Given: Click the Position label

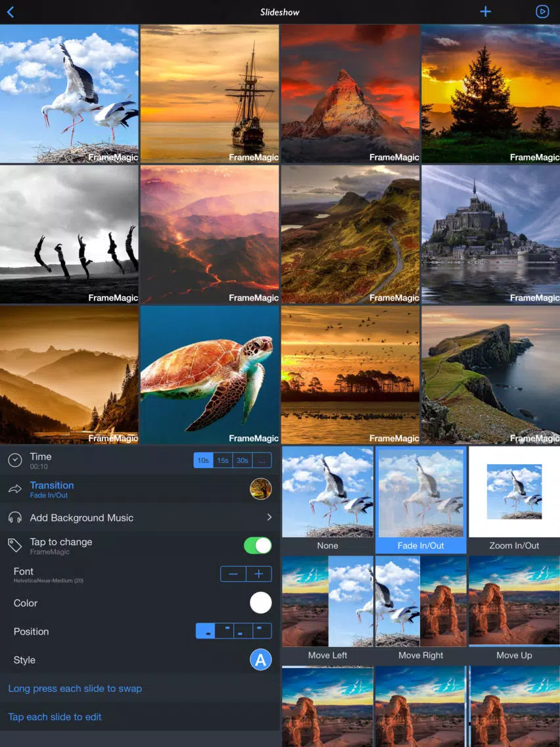Looking at the screenshot, I should [x=31, y=631].
